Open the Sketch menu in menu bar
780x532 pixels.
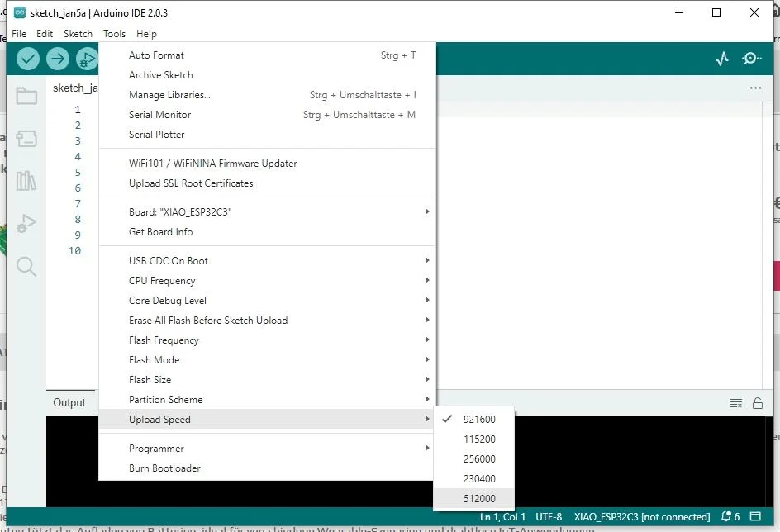click(78, 34)
